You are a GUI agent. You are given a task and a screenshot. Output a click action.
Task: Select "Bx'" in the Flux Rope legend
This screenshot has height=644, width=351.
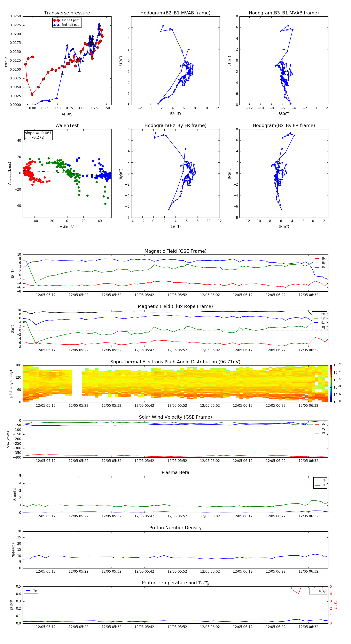pos(320,314)
